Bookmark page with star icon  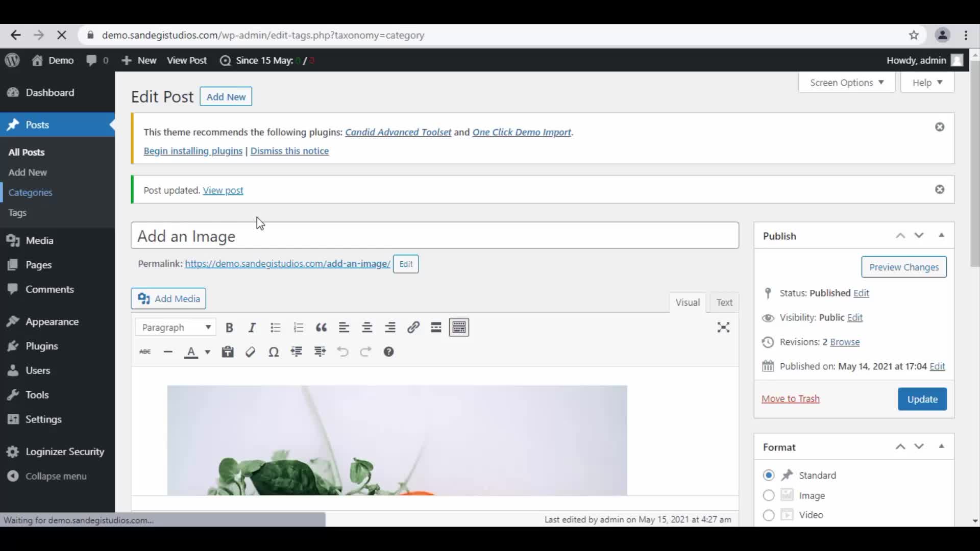[914, 35]
